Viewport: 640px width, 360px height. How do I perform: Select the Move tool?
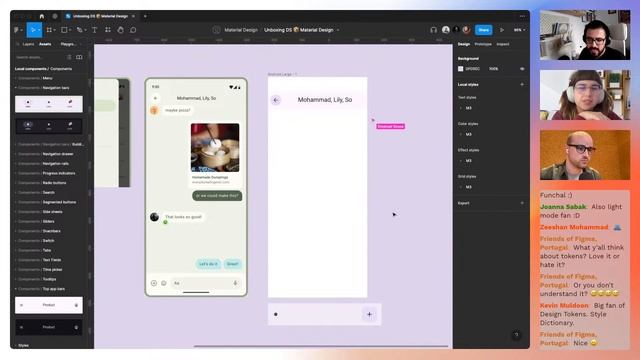(32, 30)
